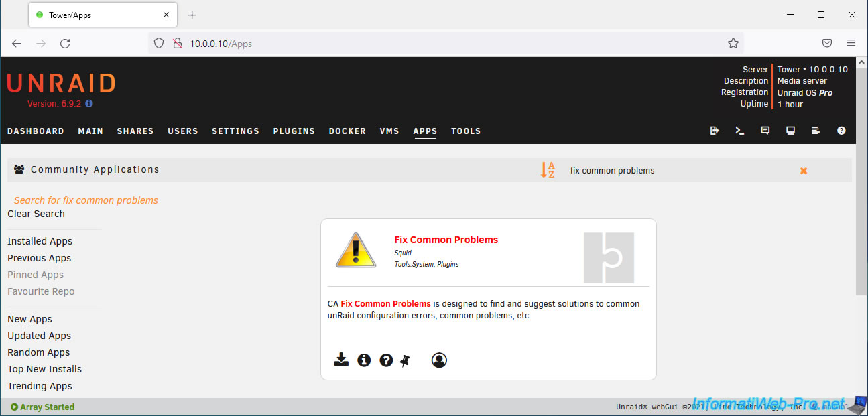Click the support question mark on app card
The height and width of the screenshot is (416, 868).
coord(386,360)
